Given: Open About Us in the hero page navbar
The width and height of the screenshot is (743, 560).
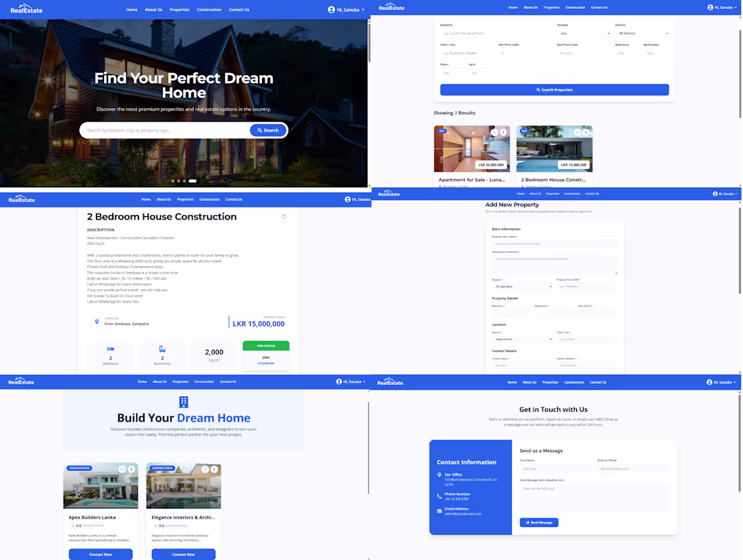Looking at the screenshot, I should click(x=153, y=9).
